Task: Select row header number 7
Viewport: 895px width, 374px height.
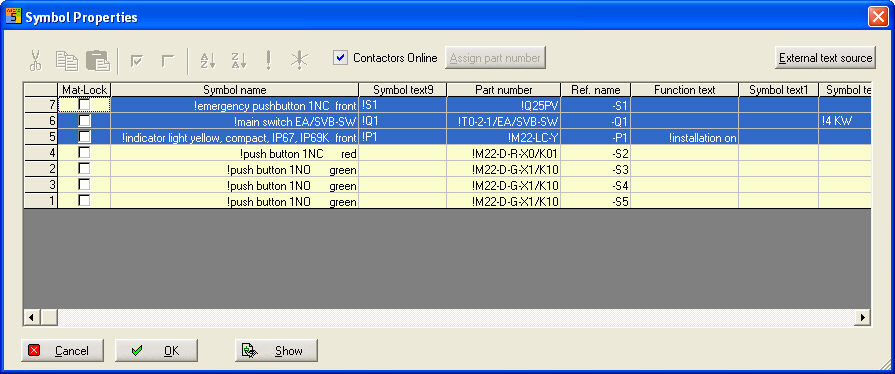Action: (41, 105)
